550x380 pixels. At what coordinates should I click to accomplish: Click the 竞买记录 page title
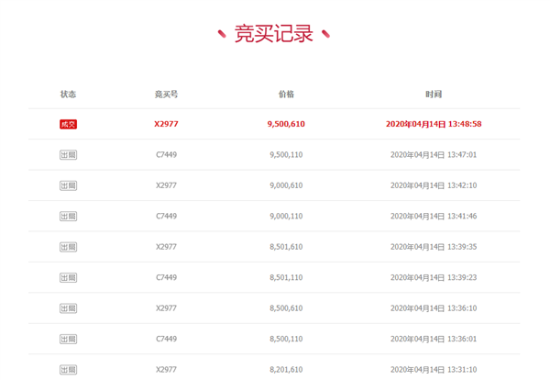pos(274,34)
